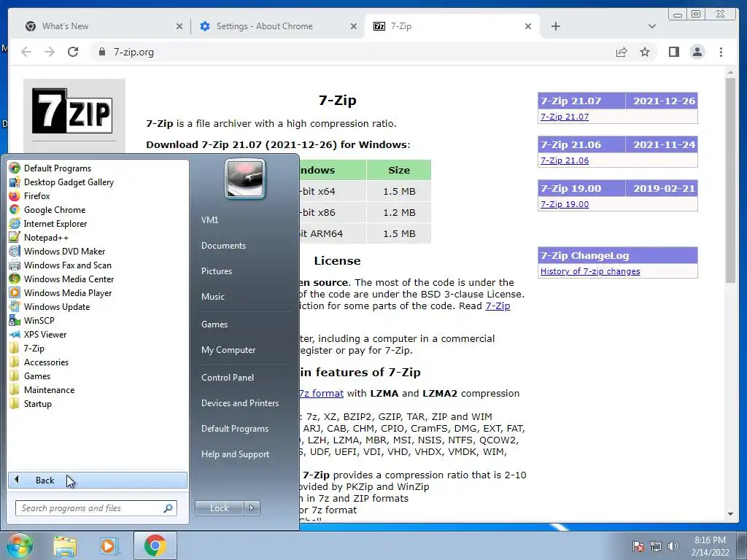
Task: Share this page icon
Action: [x=622, y=52]
